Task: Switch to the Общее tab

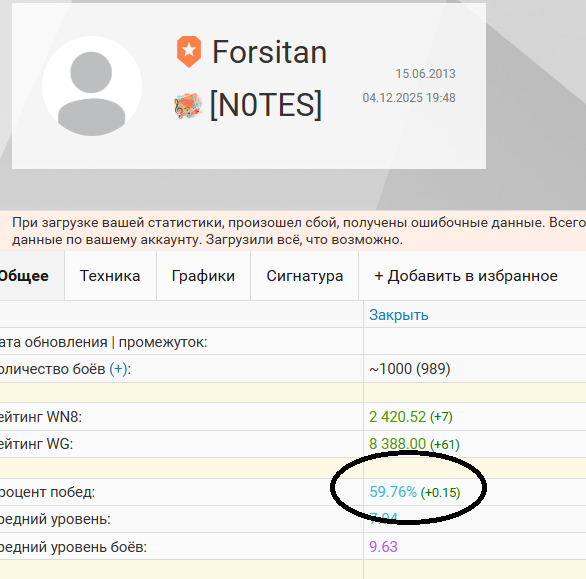Action: click(x=24, y=276)
